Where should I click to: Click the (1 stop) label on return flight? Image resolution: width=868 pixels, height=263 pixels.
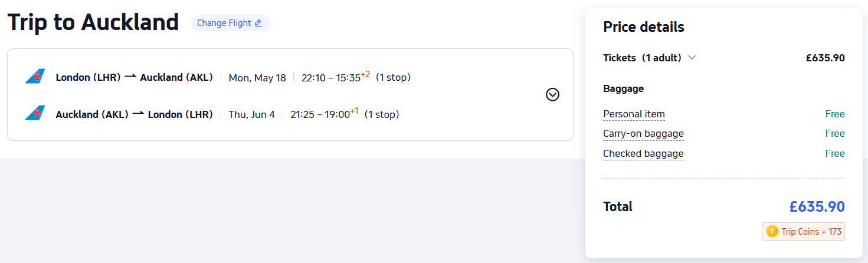click(x=382, y=114)
